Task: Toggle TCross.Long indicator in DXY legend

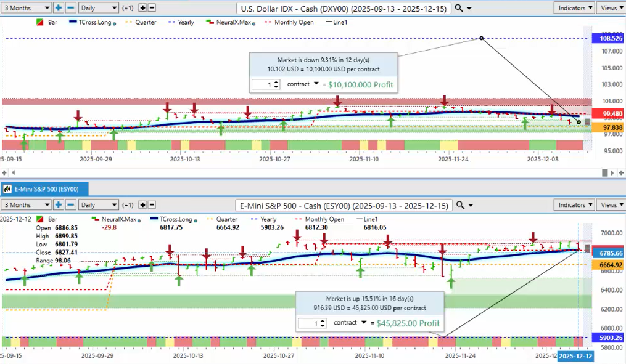Action: point(93,22)
